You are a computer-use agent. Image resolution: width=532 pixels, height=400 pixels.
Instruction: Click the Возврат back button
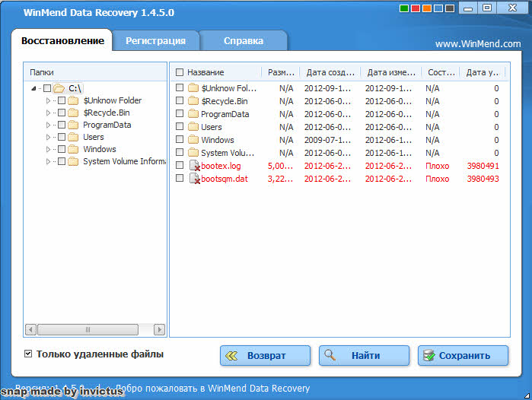(x=265, y=356)
